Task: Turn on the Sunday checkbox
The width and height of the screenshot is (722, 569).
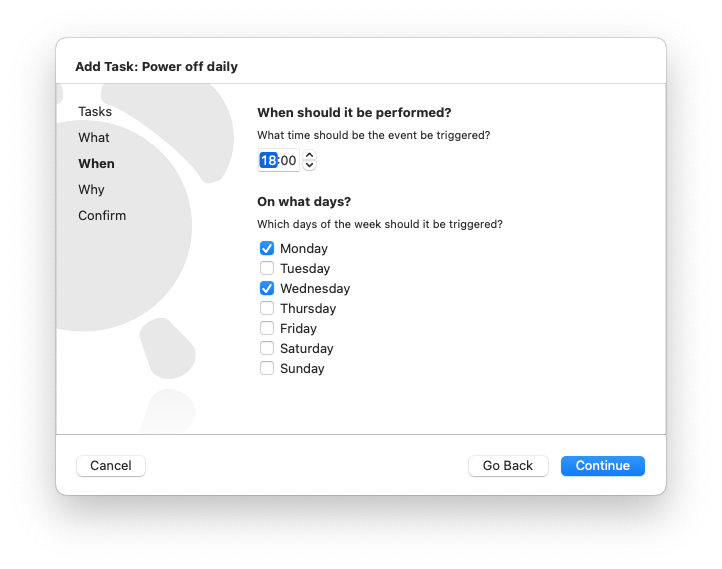Action: click(x=267, y=368)
